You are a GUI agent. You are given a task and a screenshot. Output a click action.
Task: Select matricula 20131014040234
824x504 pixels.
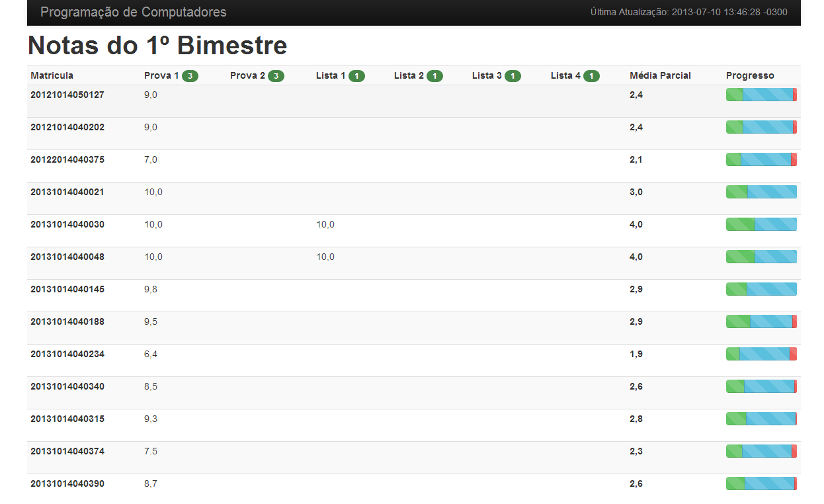tap(67, 354)
